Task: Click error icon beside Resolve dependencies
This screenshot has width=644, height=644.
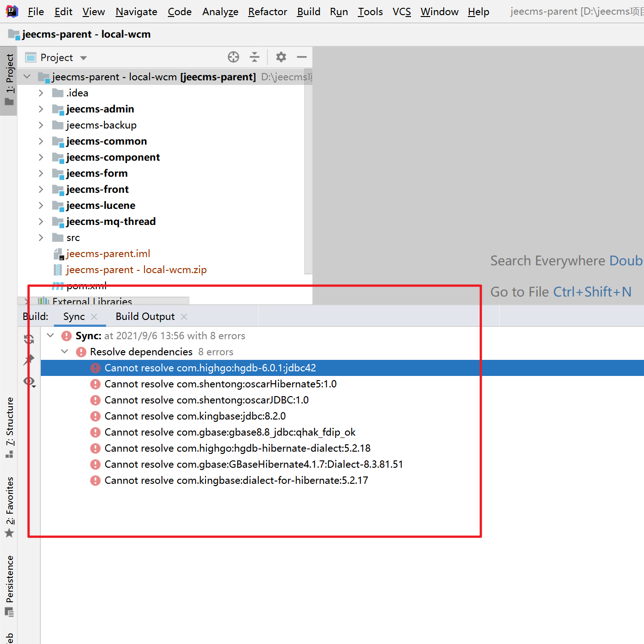Action: pyautogui.click(x=81, y=352)
